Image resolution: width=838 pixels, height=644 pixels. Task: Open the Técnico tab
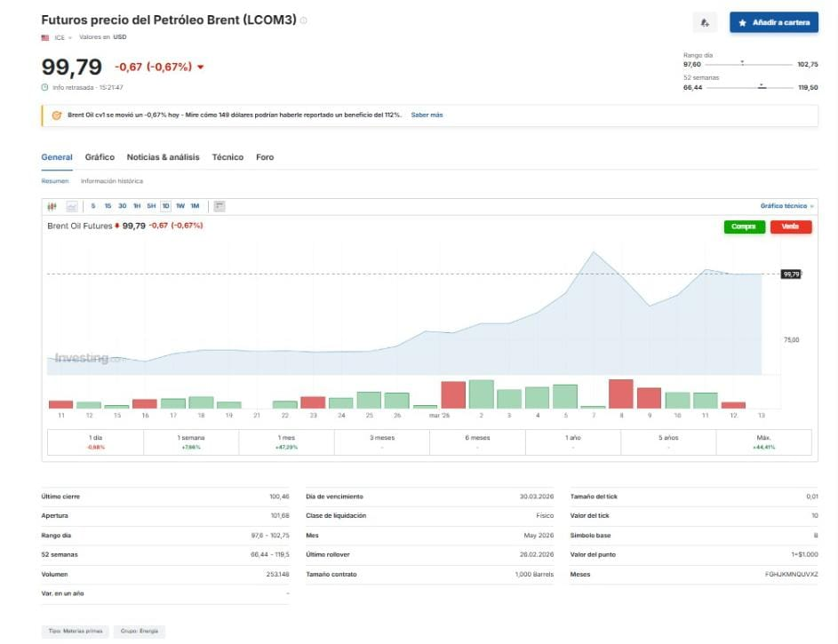pos(227,157)
